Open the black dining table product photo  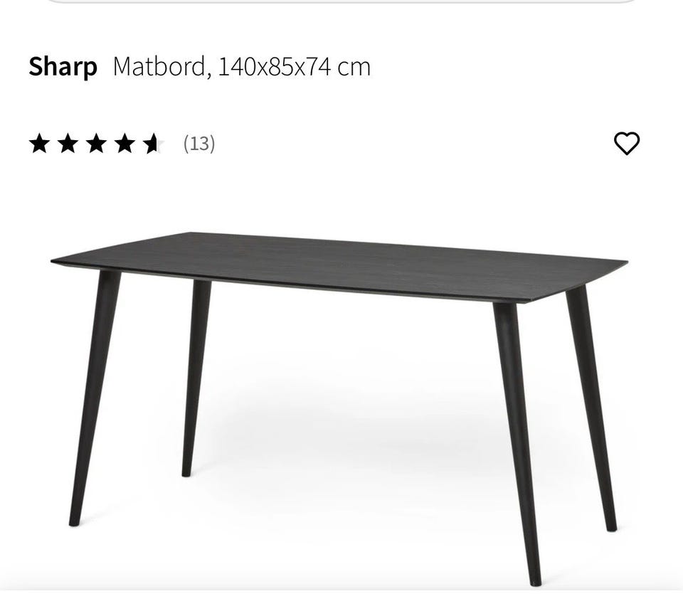point(339,408)
